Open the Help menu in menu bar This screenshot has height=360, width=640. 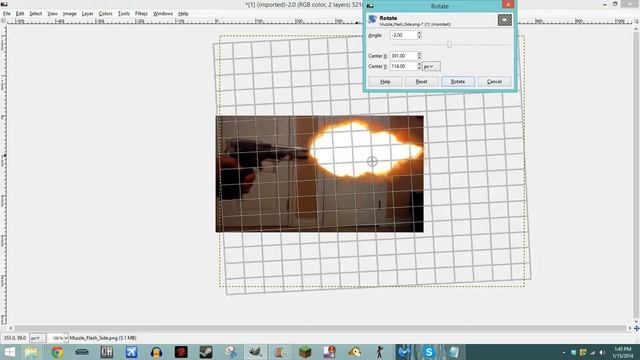183,13
